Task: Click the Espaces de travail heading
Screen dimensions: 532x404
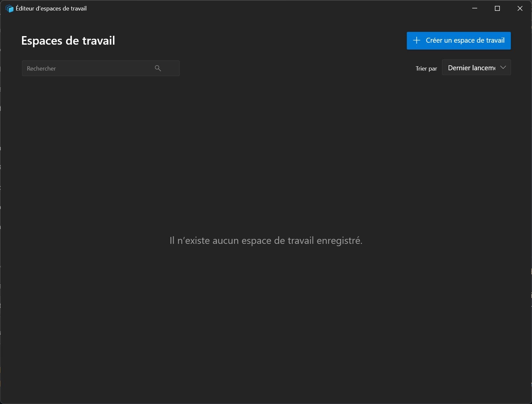Action: 68,41
